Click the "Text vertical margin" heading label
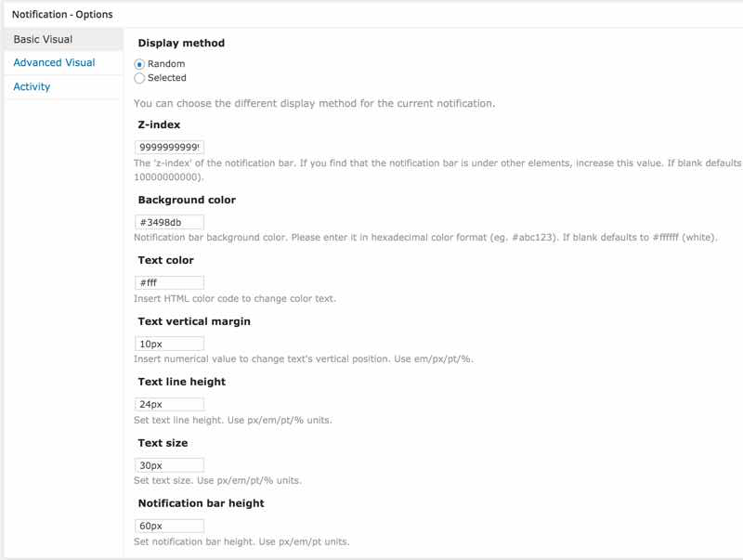The image size is (743, 560). pyautogui.click(x=194, y=321)
